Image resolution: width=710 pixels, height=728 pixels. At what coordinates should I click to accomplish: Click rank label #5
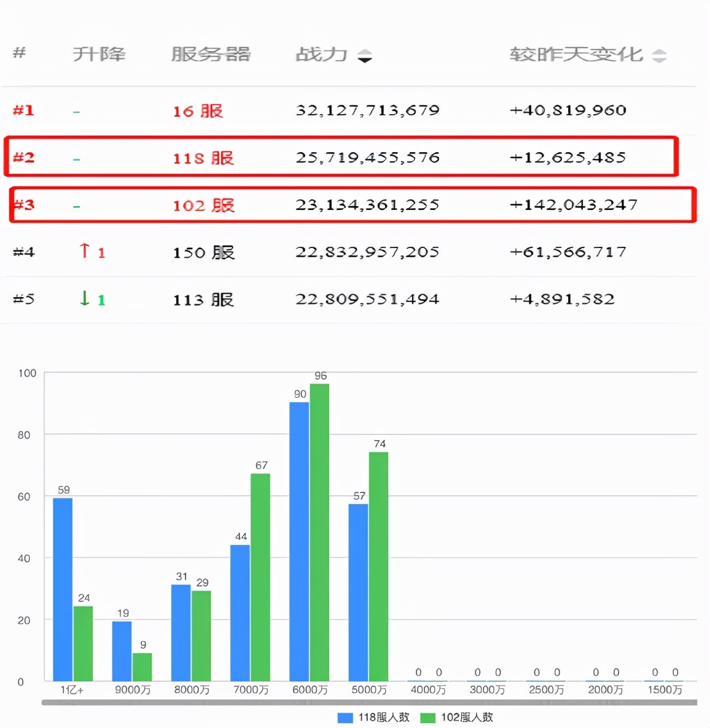tap(24, 299)
